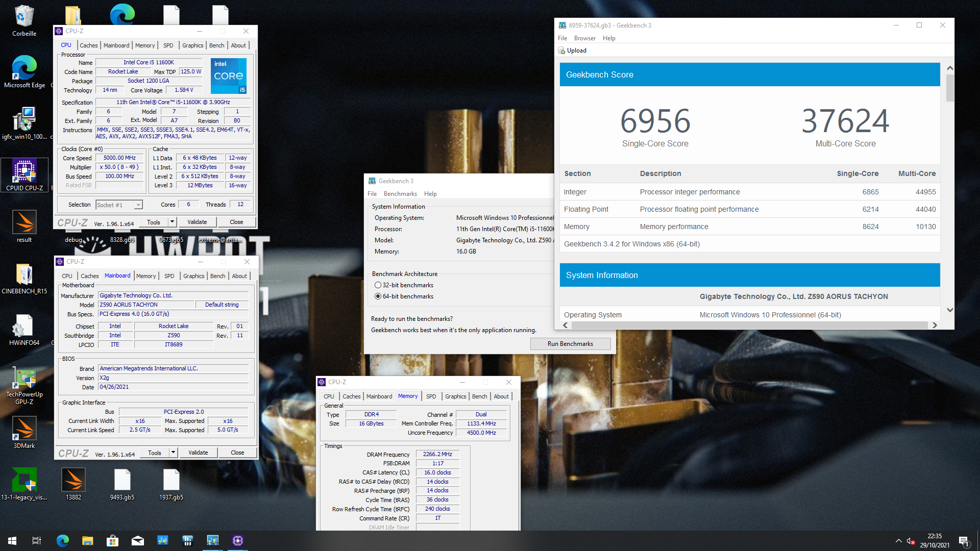Launch HWiNFO64 desktop shortcut
This screenshot has height=551, width=980.
click(x=24, y=329)
